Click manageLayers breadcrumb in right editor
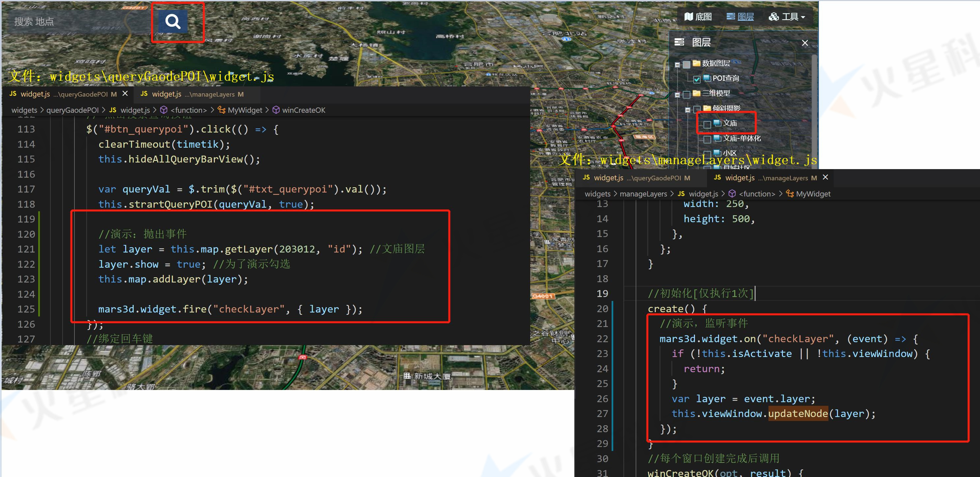980x477 pixels. [x=643, y=194]
